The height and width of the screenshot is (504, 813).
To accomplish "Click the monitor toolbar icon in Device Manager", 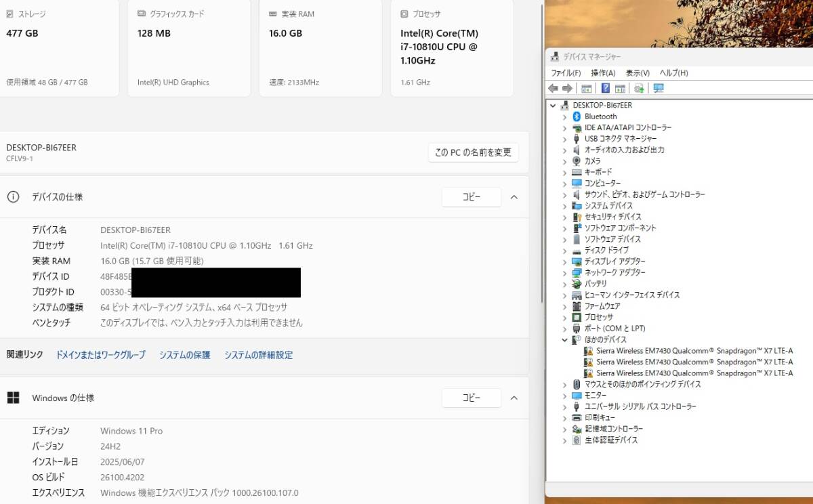I will tap(658, 88).
